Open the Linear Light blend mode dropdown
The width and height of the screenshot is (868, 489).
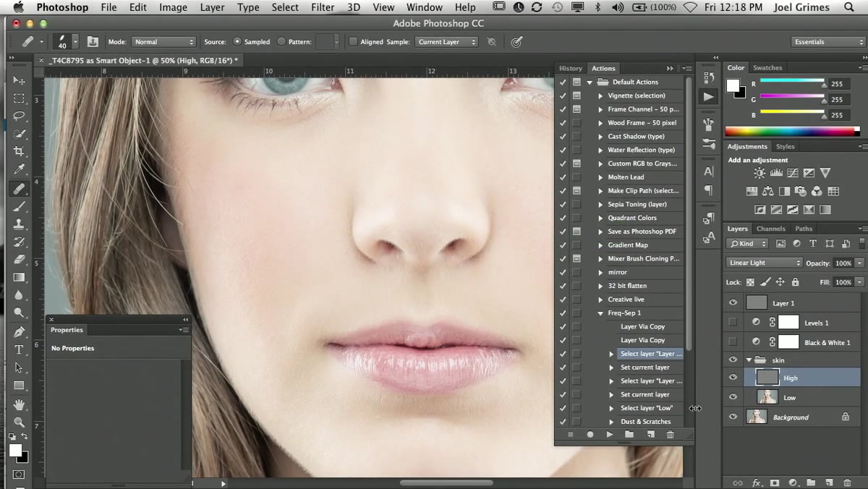point(764,263)
